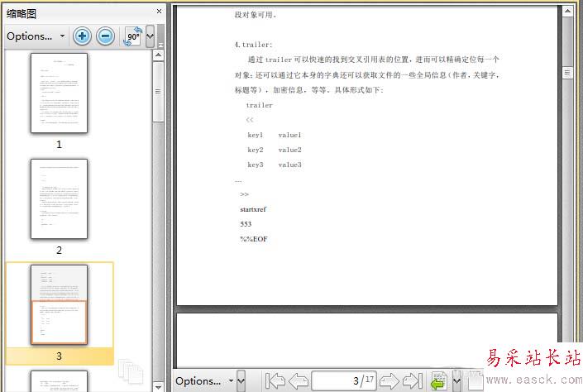Select page 2 thumbnail
This screenshot has height=392, width=583.
click(x=59, y=199)
